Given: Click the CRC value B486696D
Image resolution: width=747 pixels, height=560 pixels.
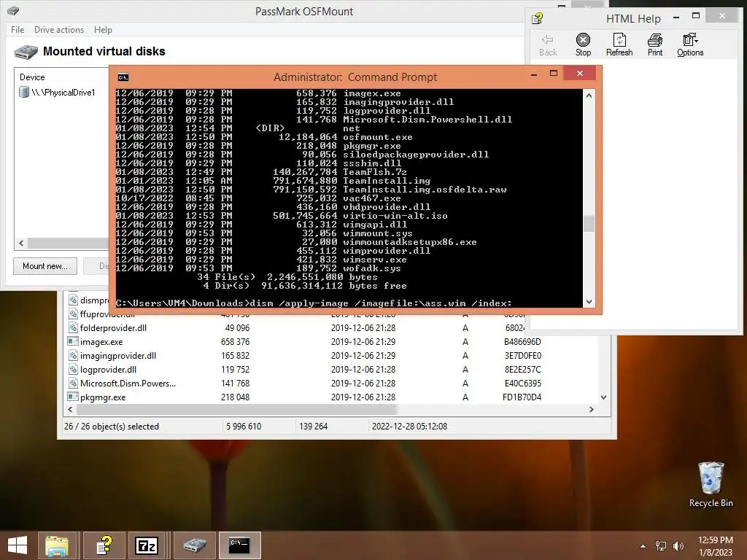Looking at the screenshot, I should [x=522, y=341].
